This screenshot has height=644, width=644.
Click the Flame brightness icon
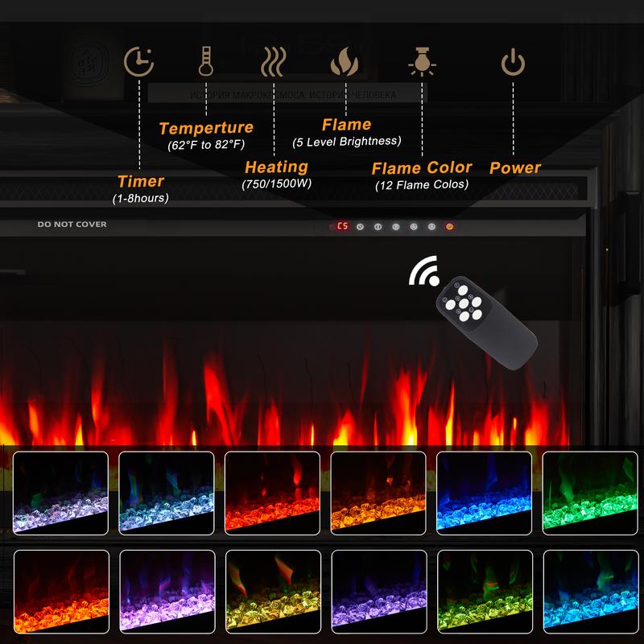[x=345, y=61]
